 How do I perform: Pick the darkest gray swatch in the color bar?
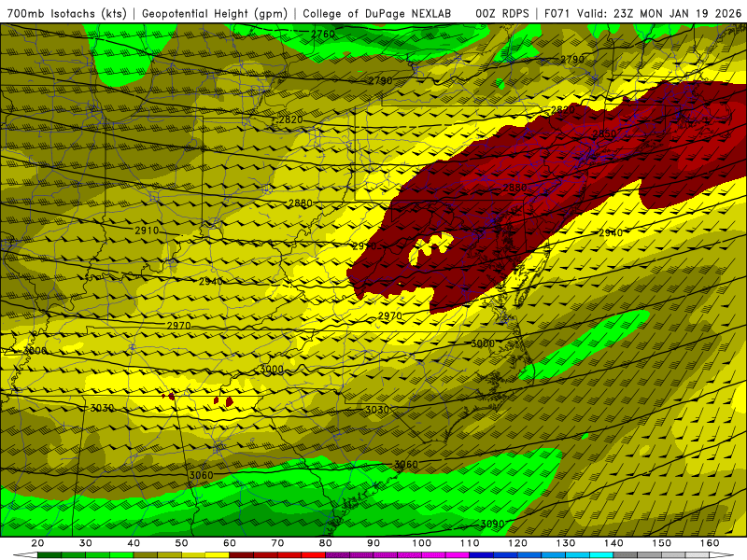pos(625,554)
